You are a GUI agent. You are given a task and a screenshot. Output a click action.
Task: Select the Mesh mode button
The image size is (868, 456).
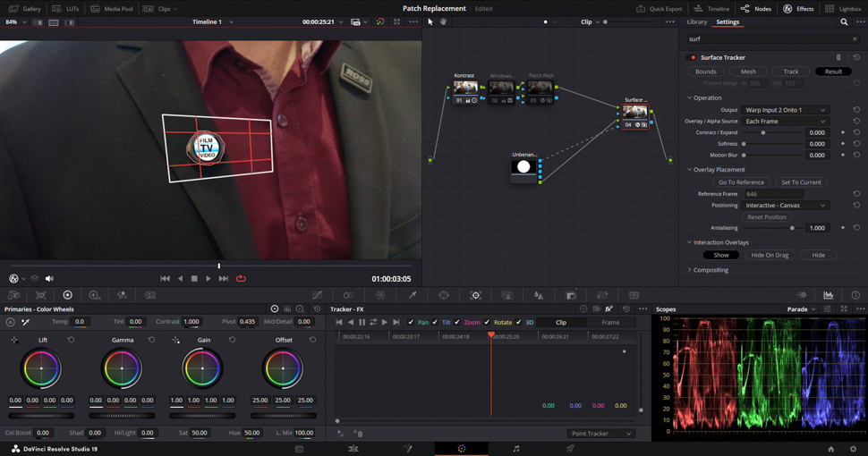(x=748, y=72)
